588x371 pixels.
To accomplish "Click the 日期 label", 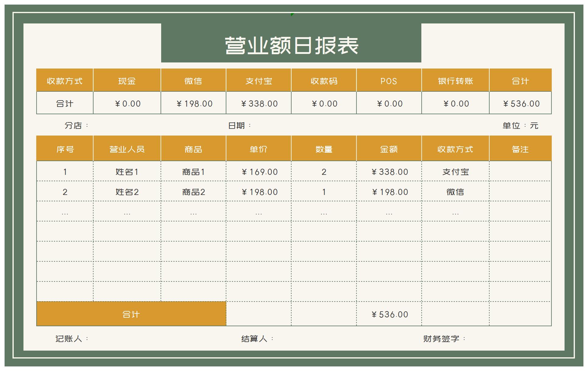I will [x=240, y=125].
